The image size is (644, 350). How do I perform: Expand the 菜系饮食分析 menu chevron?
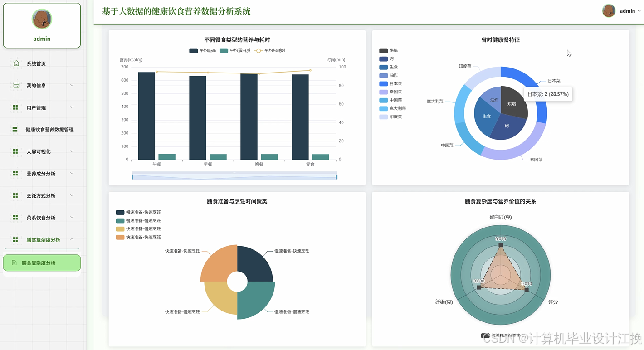(72, 218)
